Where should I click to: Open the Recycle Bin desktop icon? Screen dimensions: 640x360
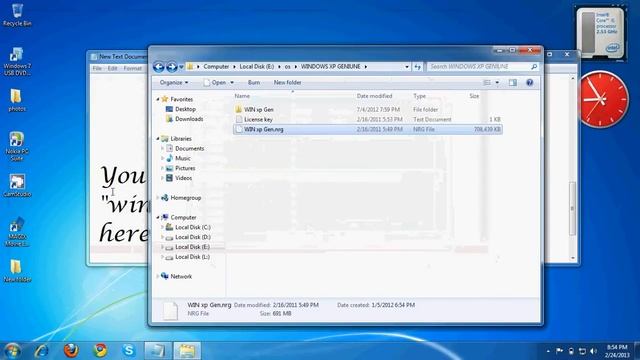click(17, 15)
